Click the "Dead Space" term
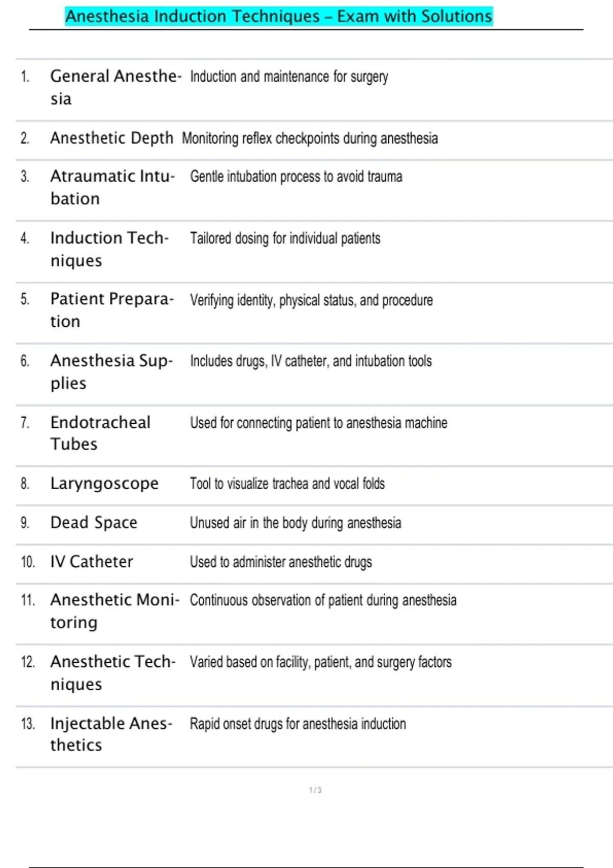 (93, 522)
